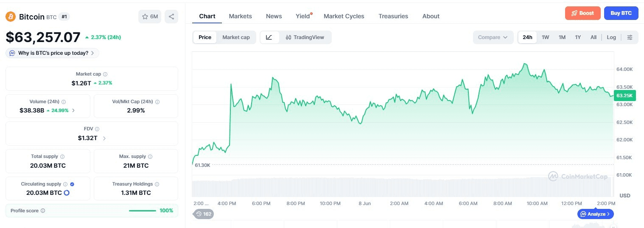Click the Market cap info icon
This screenshot has height=228, width=644.
tap(105, 74)
